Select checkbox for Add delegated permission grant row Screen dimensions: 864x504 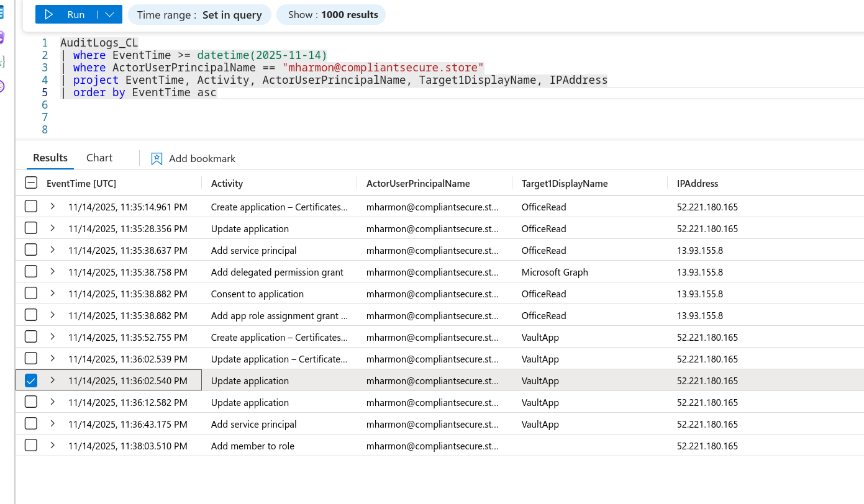coord(30,272)
